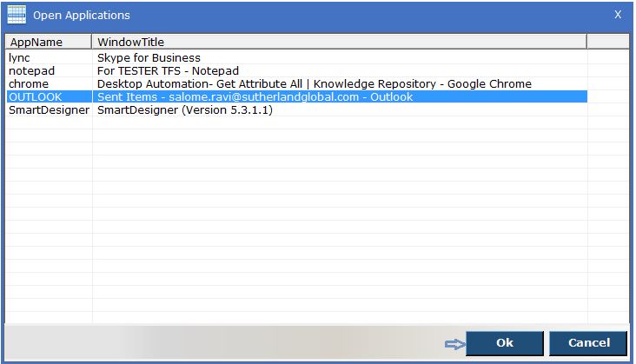Click the WindowTitle column header
This screenshot has width=636, height=364.
pos(339,42)
